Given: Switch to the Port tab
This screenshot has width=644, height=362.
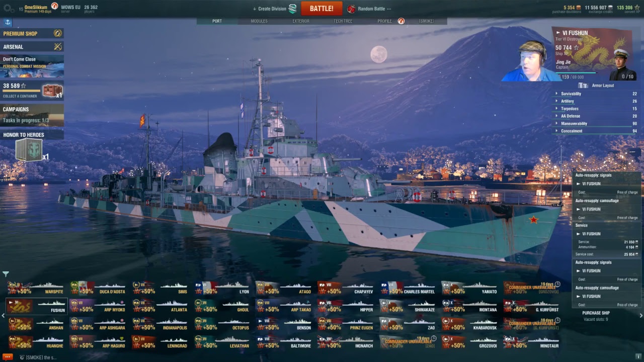Looking at the screenshot, I should pos(217,21).
